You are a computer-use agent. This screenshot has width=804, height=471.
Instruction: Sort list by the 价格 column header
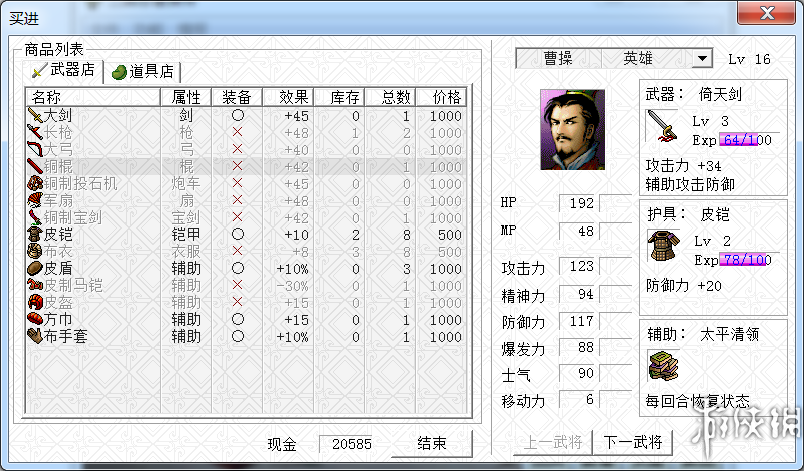click(x=445, y=97)
